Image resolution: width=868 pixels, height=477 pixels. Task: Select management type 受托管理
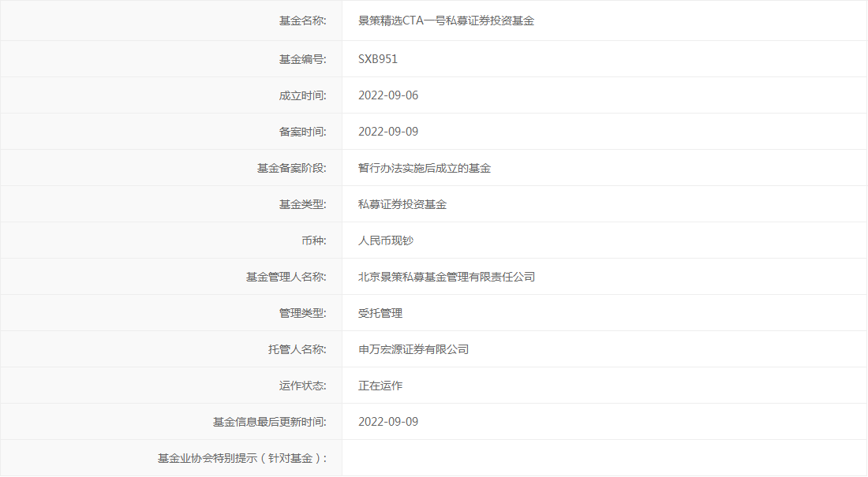379,312
